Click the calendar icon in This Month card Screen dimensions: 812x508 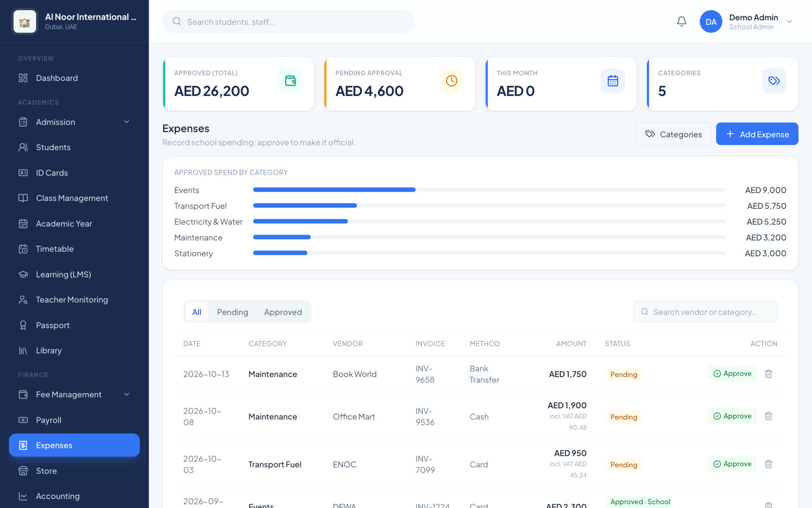pos(613,81)
